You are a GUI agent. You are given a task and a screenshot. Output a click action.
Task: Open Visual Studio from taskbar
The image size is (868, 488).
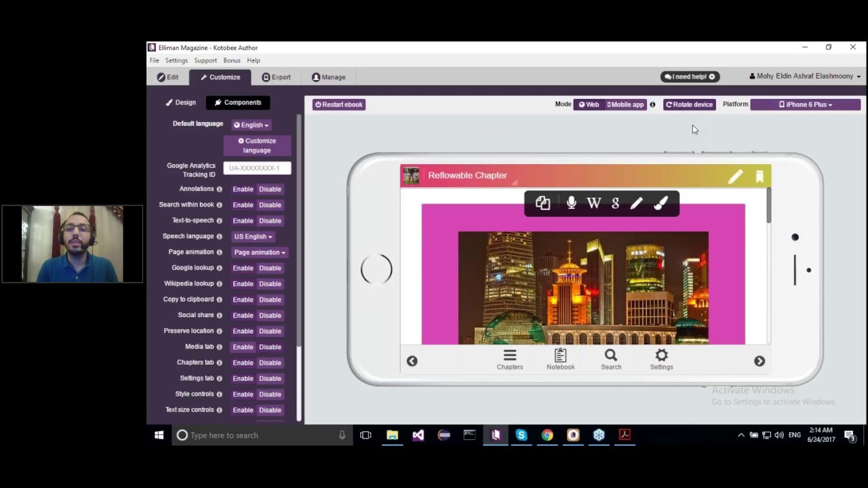(x=418, y=435)
